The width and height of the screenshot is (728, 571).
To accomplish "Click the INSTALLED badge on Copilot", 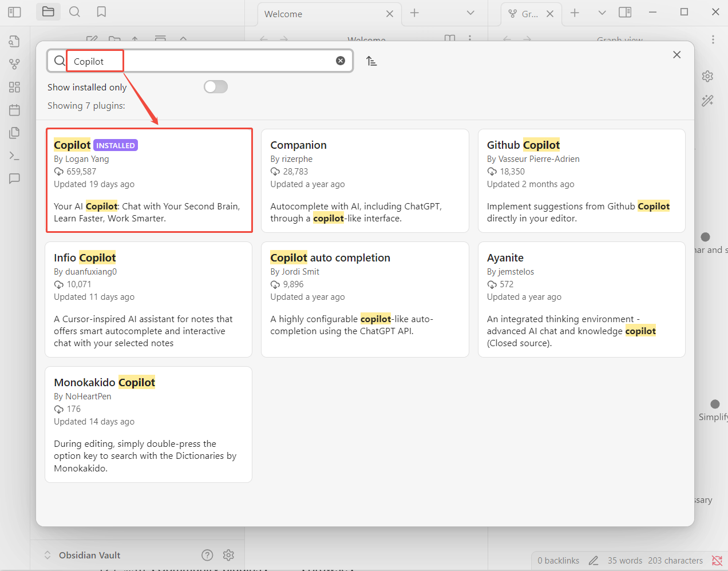I will tap(116, 145).
